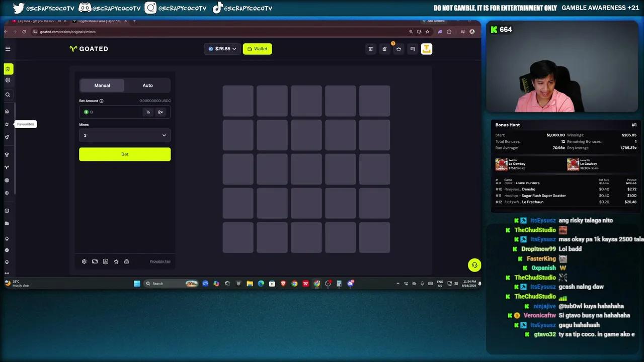644x362 pixels.
Task: Open the gift rewards icon in header
Action: pos(384,49)
